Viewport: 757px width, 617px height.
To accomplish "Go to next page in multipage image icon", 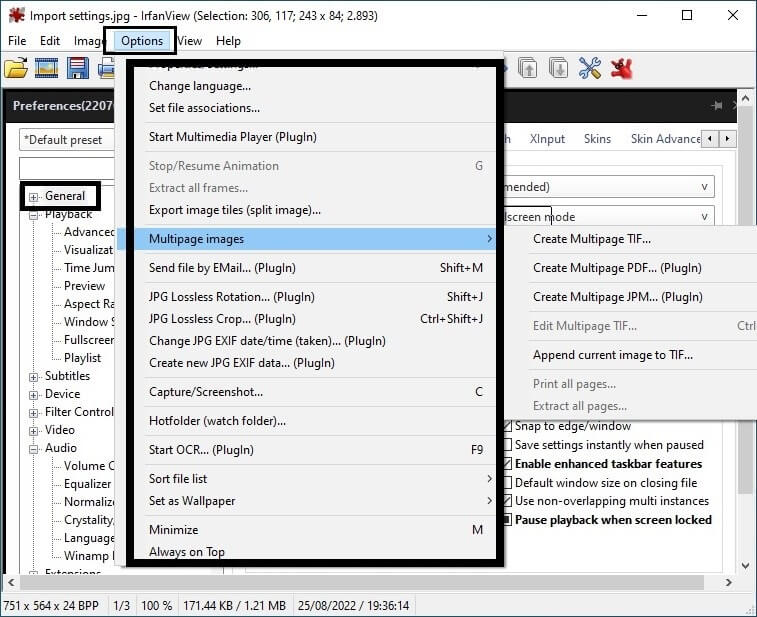I will (559, 68).
